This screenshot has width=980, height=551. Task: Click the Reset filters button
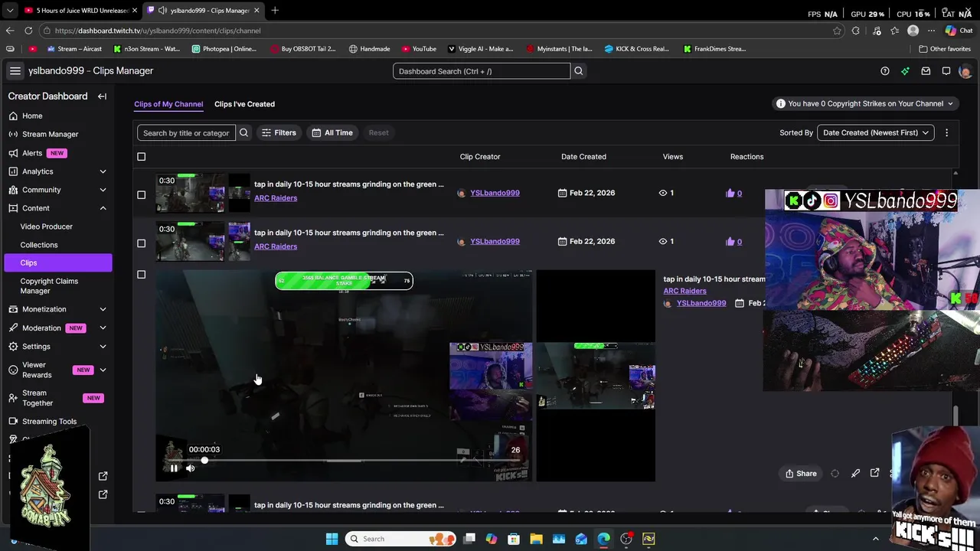pyautogui.click(x=378, y=132)
